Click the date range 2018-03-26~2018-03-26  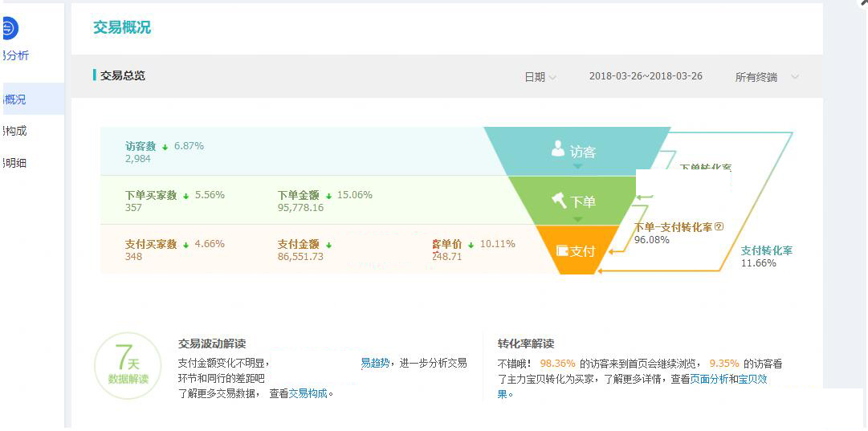point(646,76)
